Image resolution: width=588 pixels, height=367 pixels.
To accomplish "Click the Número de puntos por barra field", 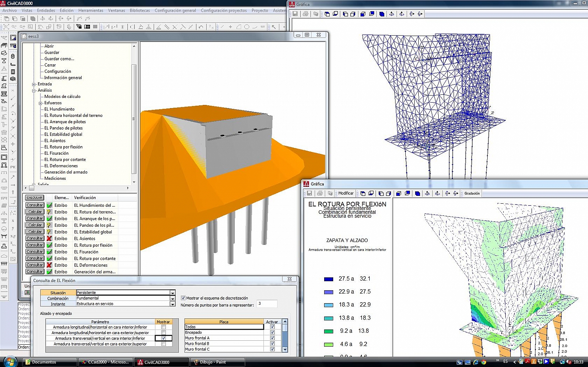I will (267, 304).
